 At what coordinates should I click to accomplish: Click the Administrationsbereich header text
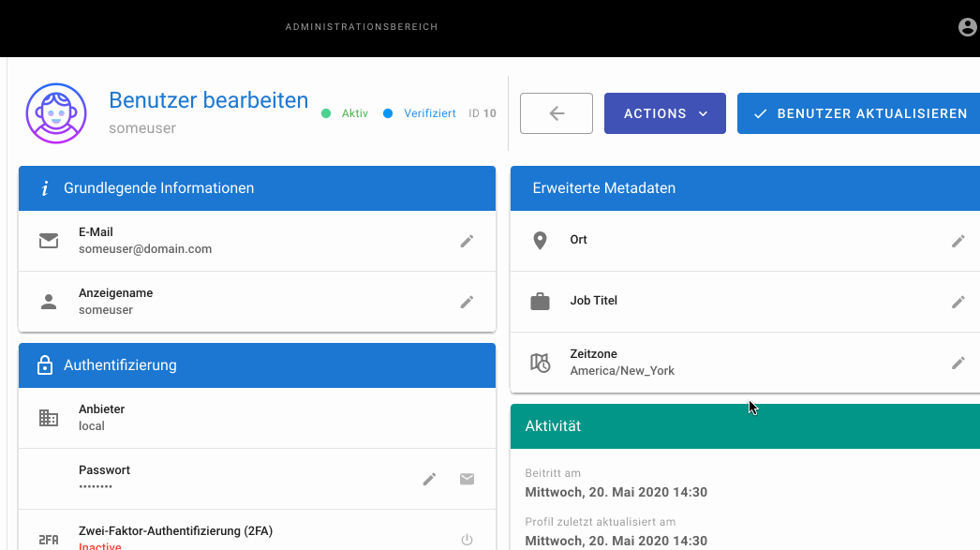click(362, 27)
